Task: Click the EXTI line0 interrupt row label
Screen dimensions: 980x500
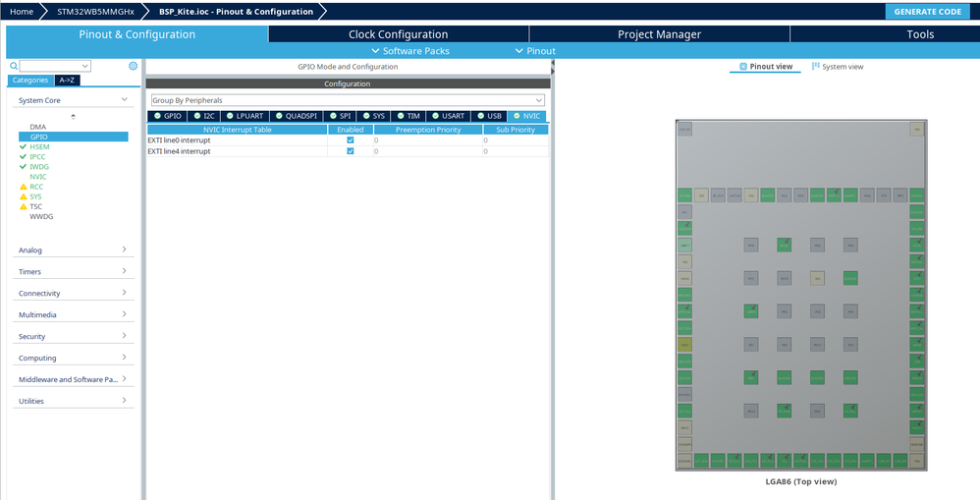Action: (x=180, y=140)
